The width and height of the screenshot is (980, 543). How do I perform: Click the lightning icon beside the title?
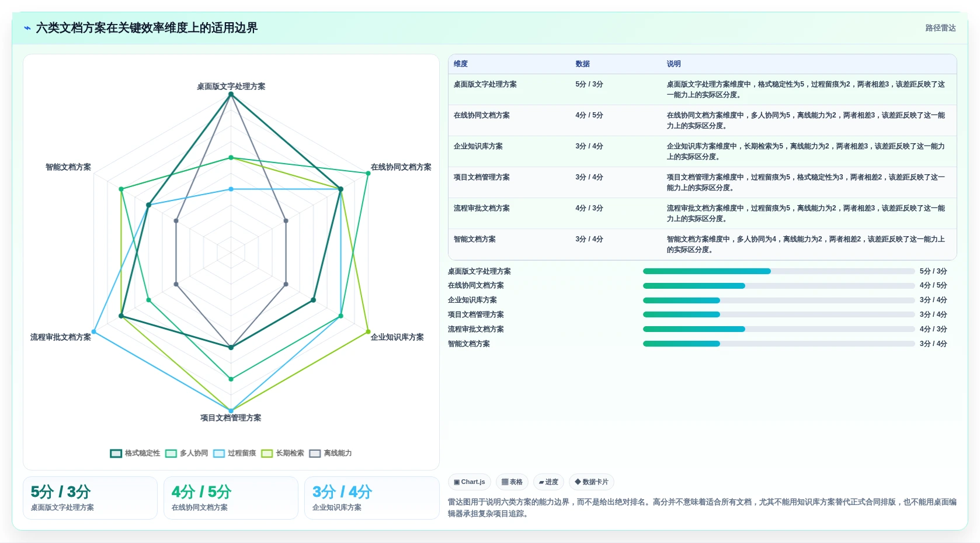tap(27, 28)
